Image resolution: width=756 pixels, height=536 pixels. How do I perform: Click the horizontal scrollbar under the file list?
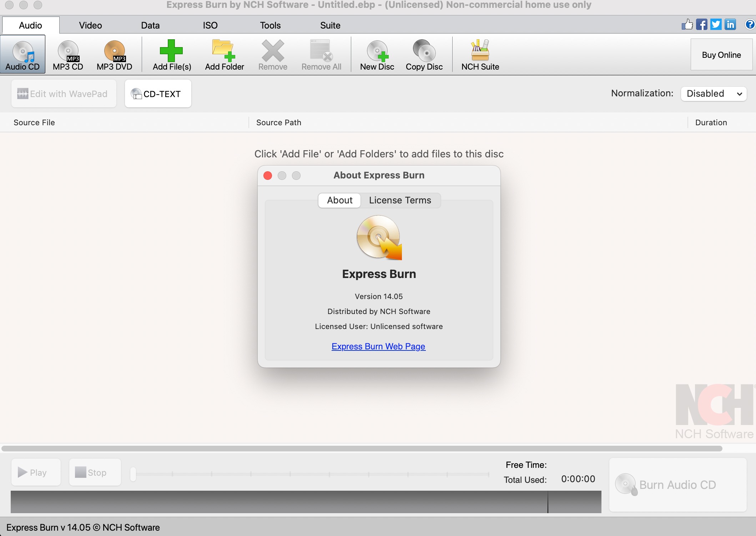pos(362,448)
